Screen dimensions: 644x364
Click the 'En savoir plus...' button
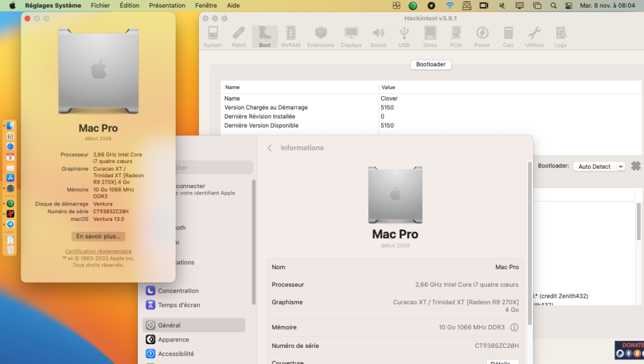(98, 236)
